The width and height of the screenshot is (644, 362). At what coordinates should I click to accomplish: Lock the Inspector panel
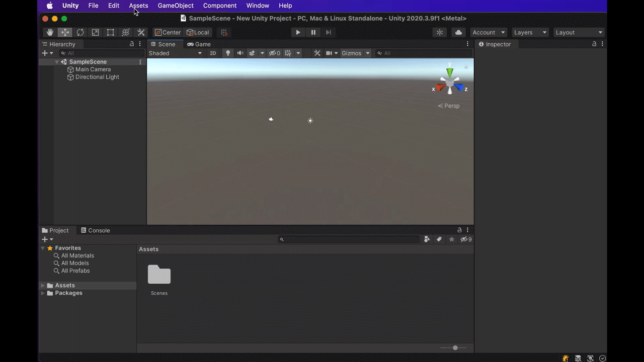point(594,44)
